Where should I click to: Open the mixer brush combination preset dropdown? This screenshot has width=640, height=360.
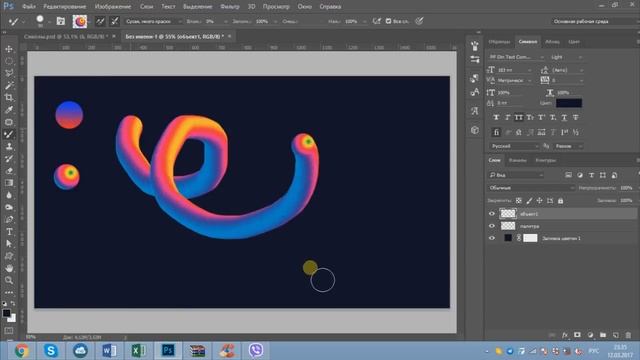(153, 21)
